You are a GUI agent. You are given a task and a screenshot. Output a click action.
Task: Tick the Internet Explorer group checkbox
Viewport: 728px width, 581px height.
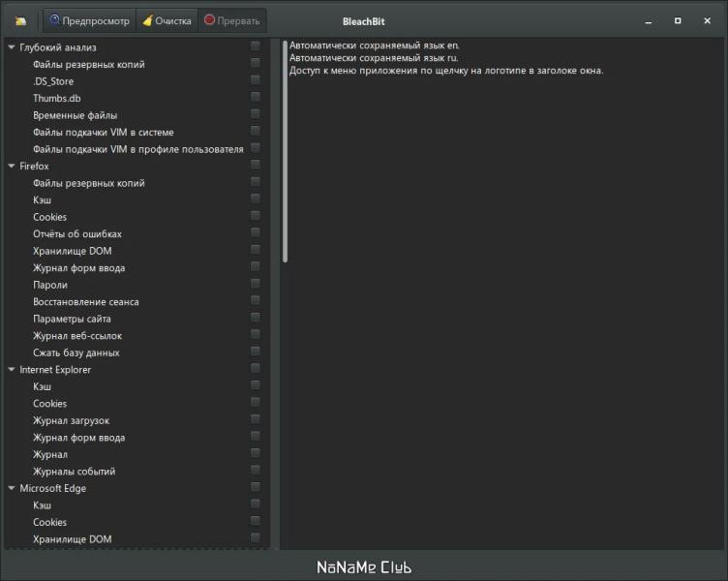pyautogui.click(x=256, y=368)
